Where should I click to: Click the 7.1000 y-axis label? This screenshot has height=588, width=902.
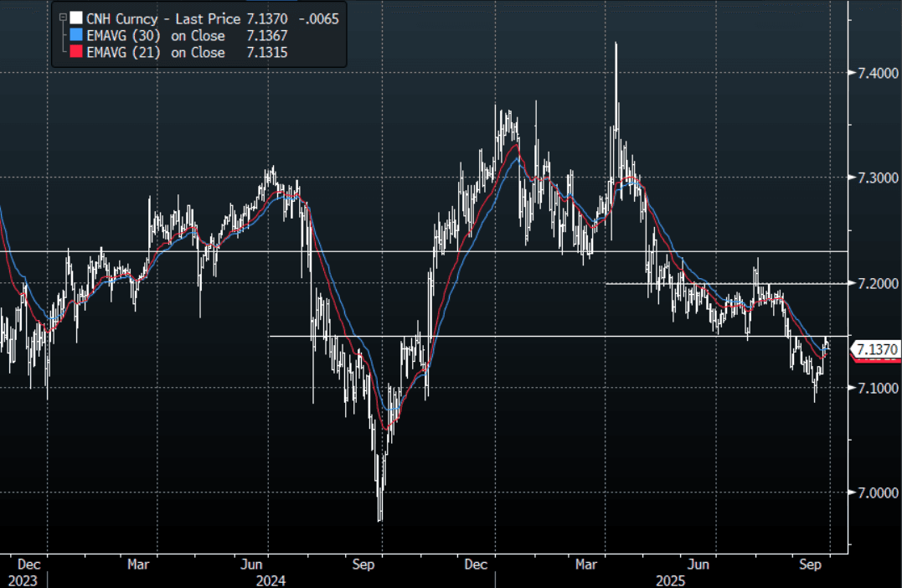(874, 388)
